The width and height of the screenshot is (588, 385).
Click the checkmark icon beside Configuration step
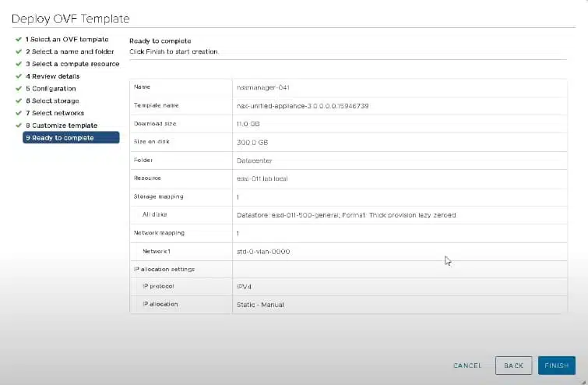click(19, 89)
